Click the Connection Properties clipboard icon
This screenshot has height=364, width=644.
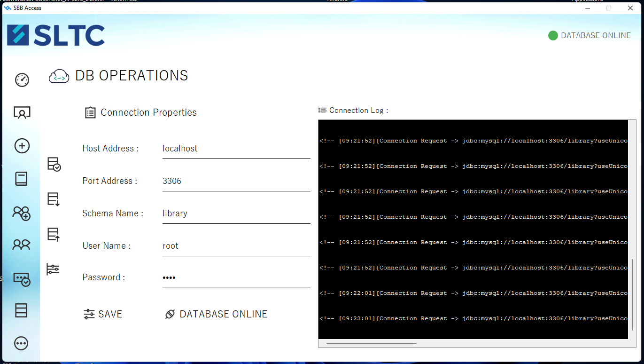90,112
